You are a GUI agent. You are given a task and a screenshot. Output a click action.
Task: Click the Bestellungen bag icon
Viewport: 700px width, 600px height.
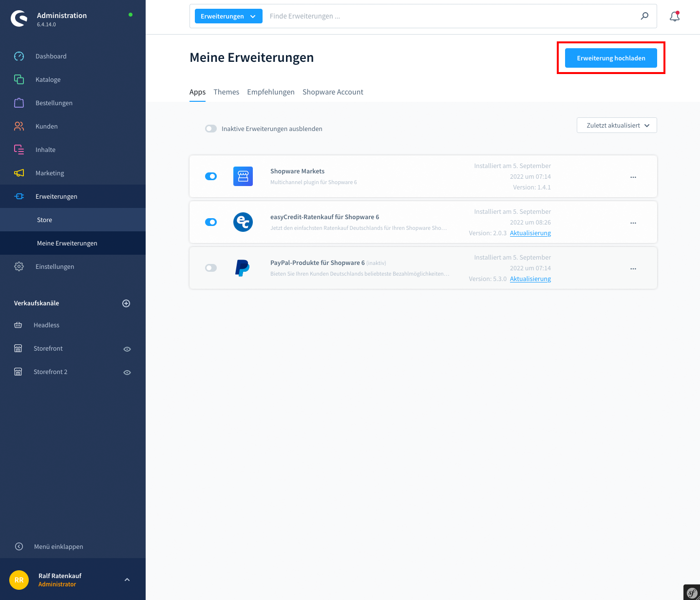pos(19,103)
